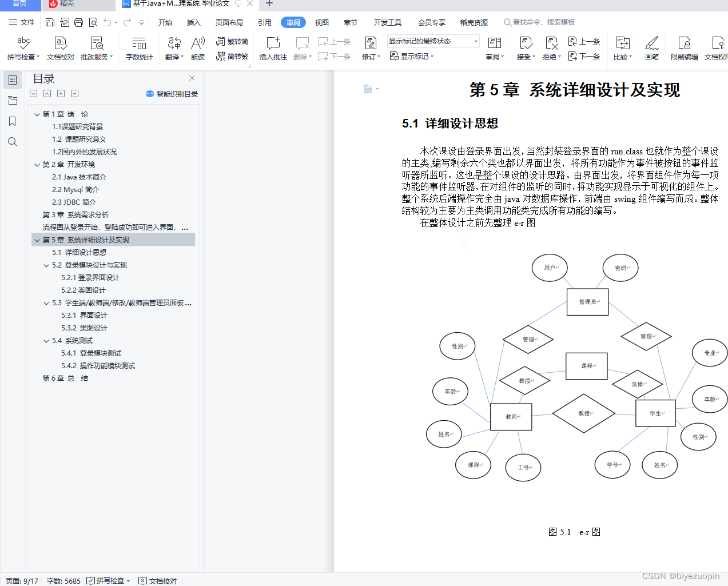
Task: Switch to the 开始 ribbon tab
Action: point(165,22)
